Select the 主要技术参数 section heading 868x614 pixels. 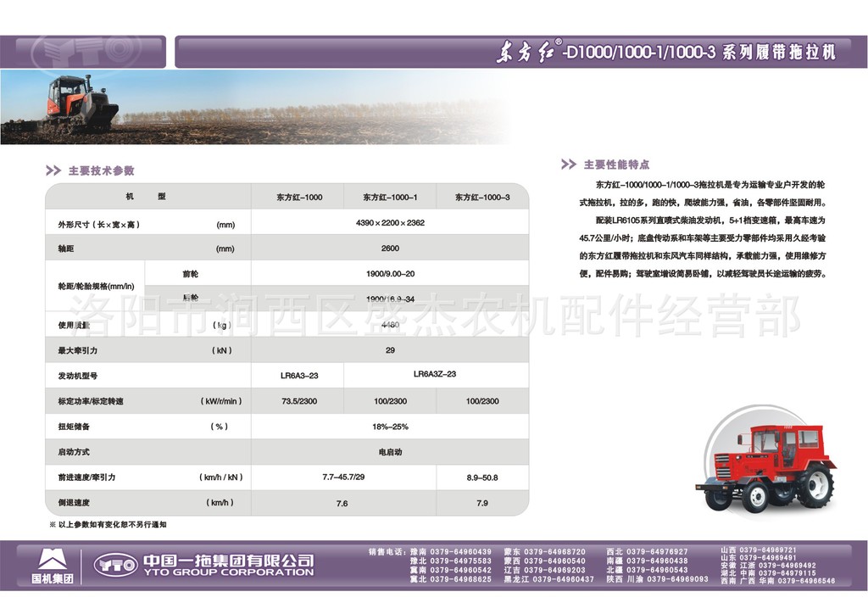102,170
